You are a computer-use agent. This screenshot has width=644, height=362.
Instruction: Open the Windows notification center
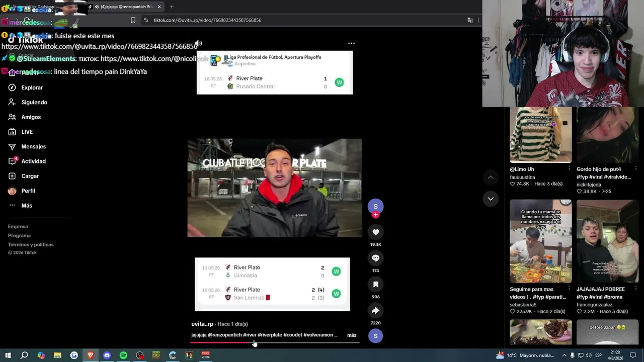633,355
